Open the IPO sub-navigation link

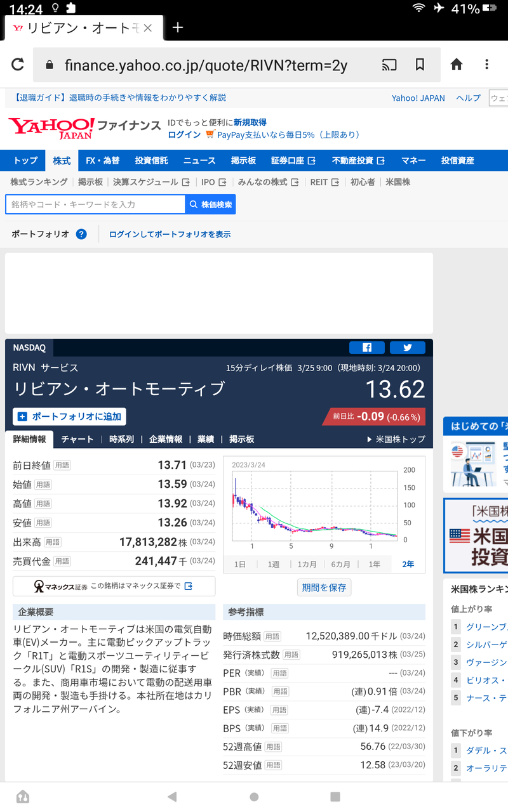click(213, 182)
